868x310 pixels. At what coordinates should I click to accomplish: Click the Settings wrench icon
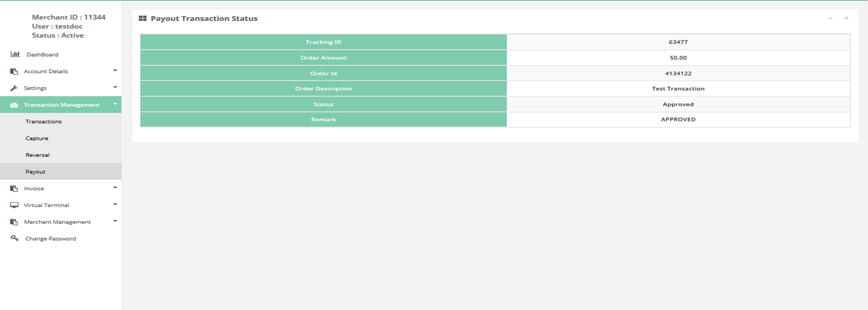tap(14, 88)
